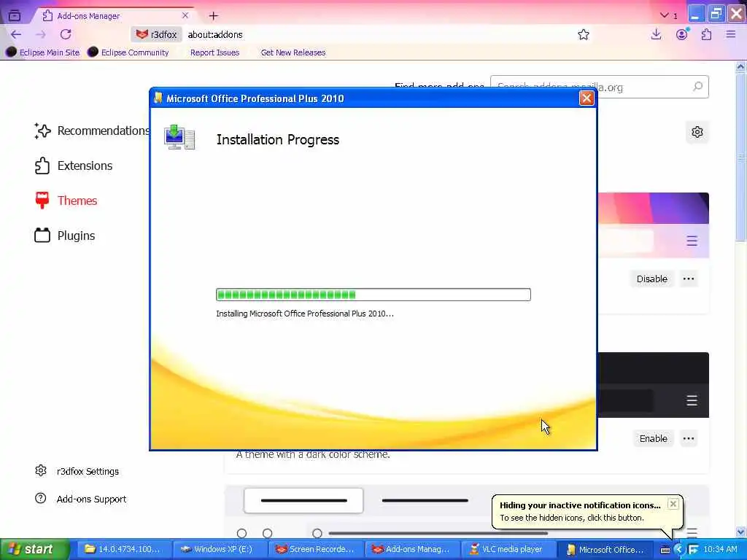Click the Installing Microsoft Office status text

[x=305, y=314]
